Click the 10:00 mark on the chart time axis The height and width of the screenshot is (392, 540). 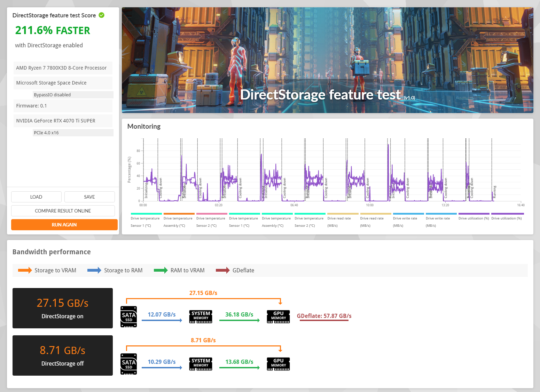pos(370,205)
